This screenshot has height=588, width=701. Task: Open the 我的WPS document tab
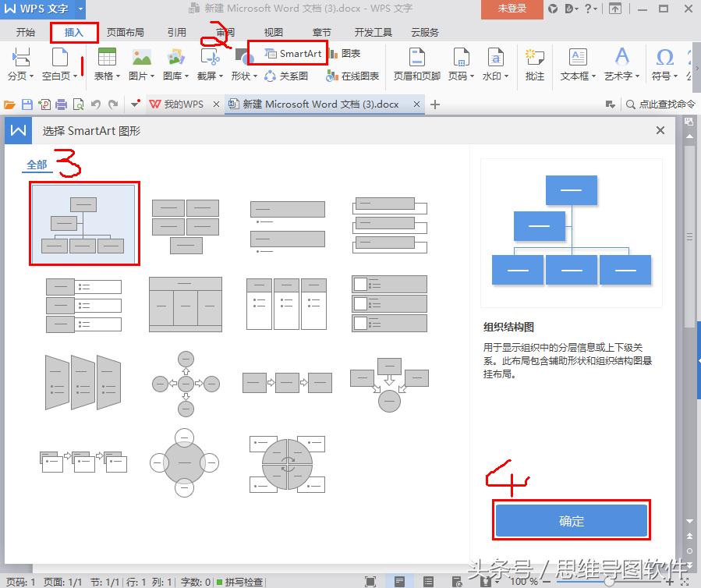pyautogui.click(x=182, y=104)
